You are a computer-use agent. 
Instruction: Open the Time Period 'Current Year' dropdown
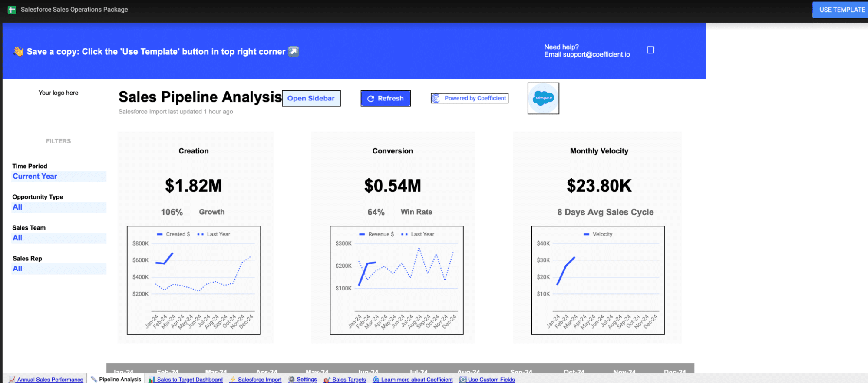(59, 176)
